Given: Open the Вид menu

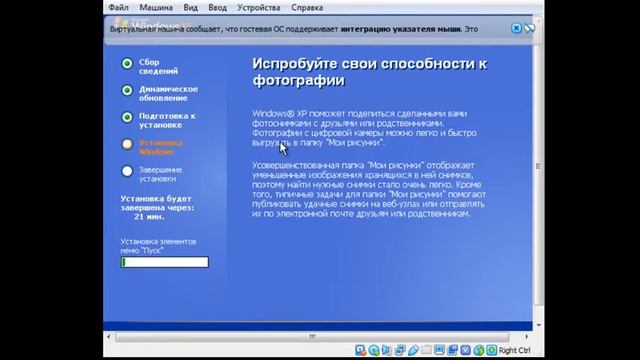Looking at the screenshot, I should [191, 7].
